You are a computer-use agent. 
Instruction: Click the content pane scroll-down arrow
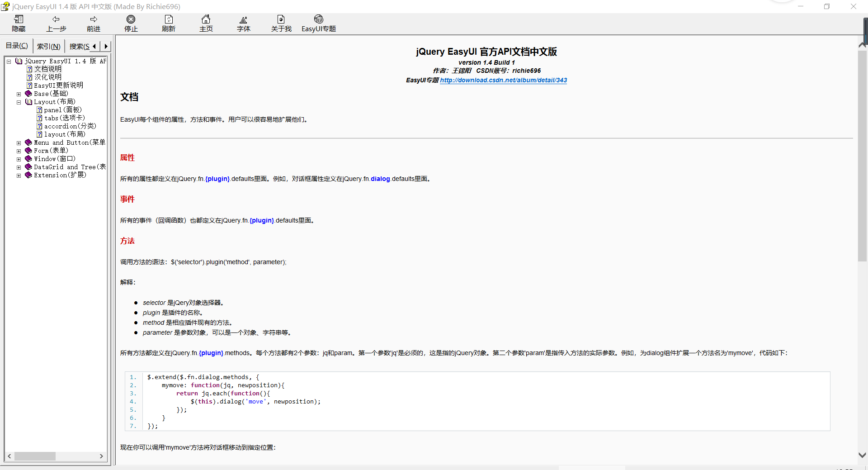pyautogui.click(x=862, y=455)
